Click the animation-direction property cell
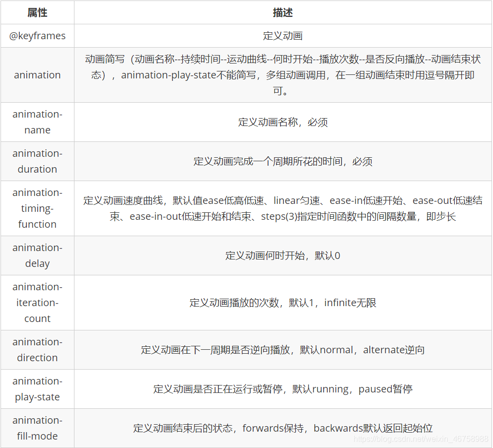The width and height of the screenshot is (493, 448). click(37, 350)
